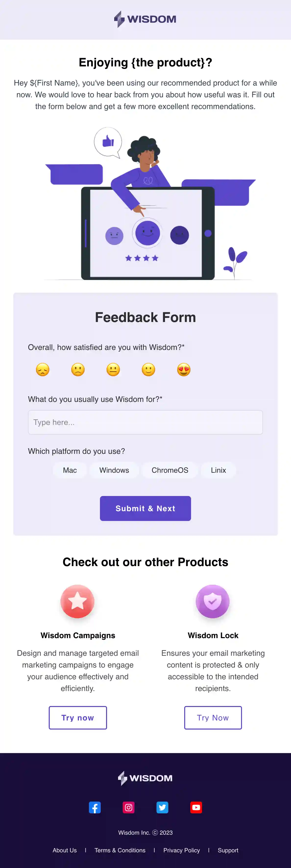Open the Terms & Conditions page
This screenshot has width=291, height=868.
tap(120, 850)
